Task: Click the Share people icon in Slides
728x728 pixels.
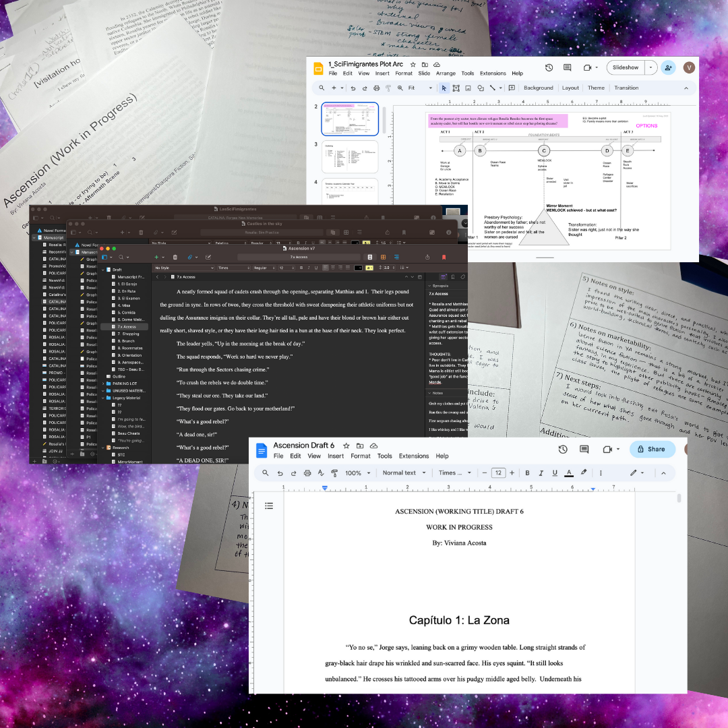Action: (x=668, y=68)
